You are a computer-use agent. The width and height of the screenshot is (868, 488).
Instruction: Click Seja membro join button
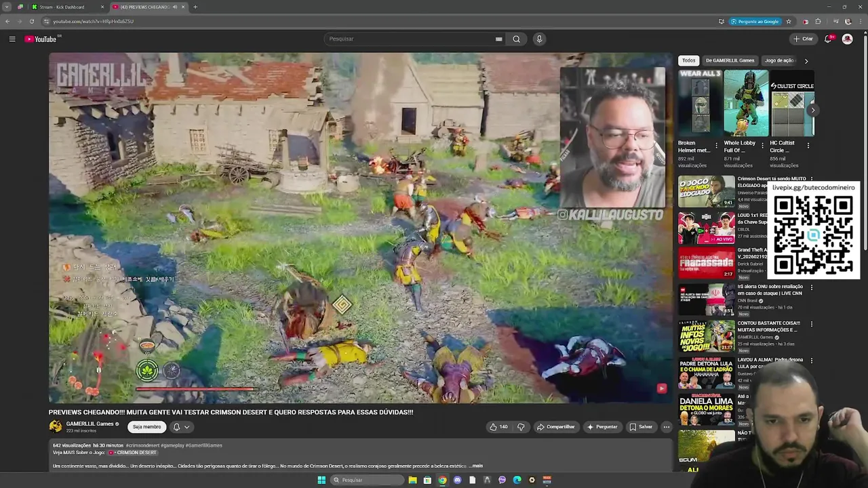tap(146, 427)
